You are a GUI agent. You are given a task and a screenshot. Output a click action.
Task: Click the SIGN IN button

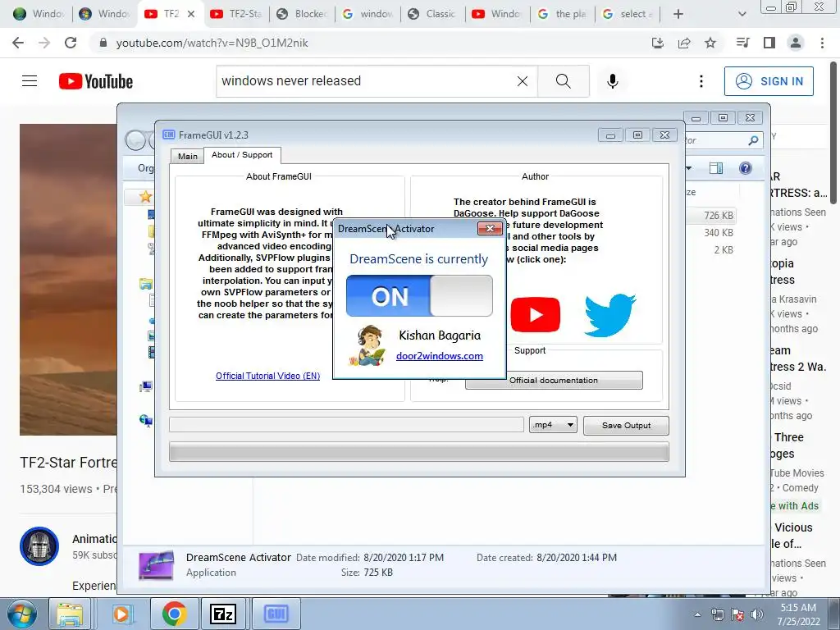[x=769, y=81]
